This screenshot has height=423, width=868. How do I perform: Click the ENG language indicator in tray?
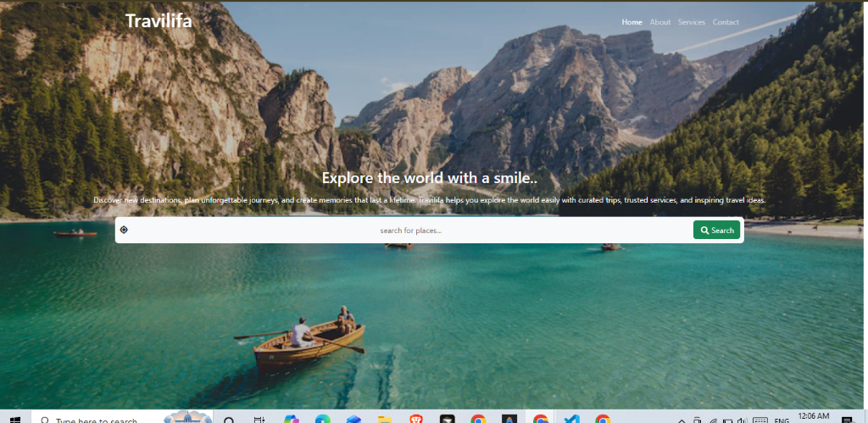tap(781, 420)
